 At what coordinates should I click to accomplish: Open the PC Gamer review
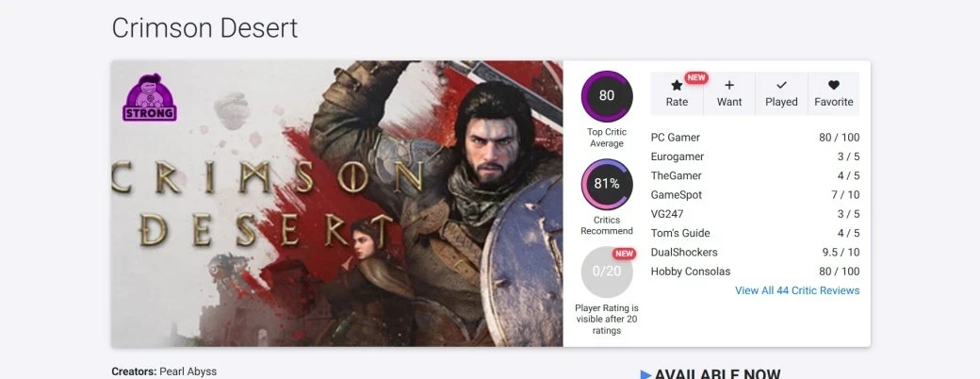[675, 138]
